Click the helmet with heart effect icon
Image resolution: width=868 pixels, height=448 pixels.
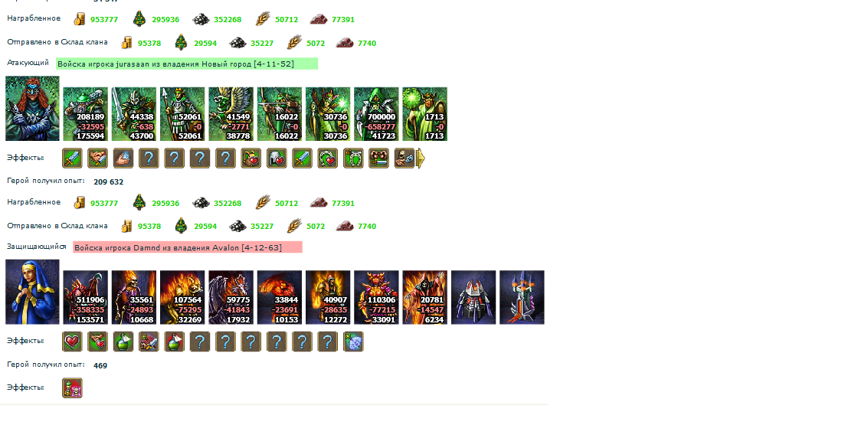point(277,159)
